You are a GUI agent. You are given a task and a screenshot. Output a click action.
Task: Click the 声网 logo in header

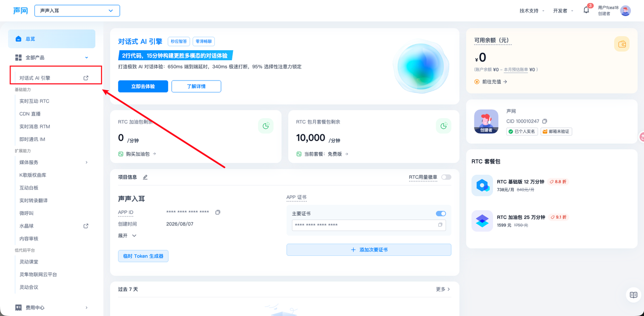click(x=21, y=11)
